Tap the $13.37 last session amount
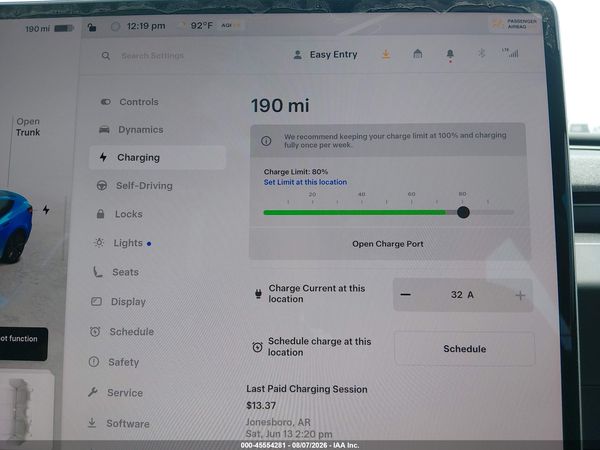The width and height of the screenshot is (600, 450). tap(261, 406)
